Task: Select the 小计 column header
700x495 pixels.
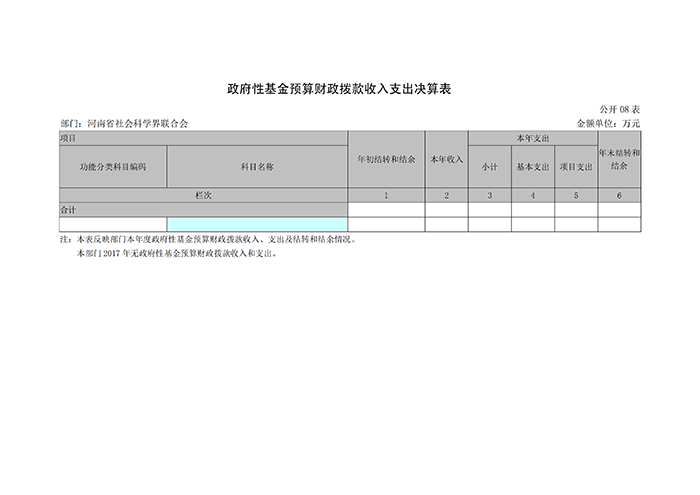Action: [490, 166]
